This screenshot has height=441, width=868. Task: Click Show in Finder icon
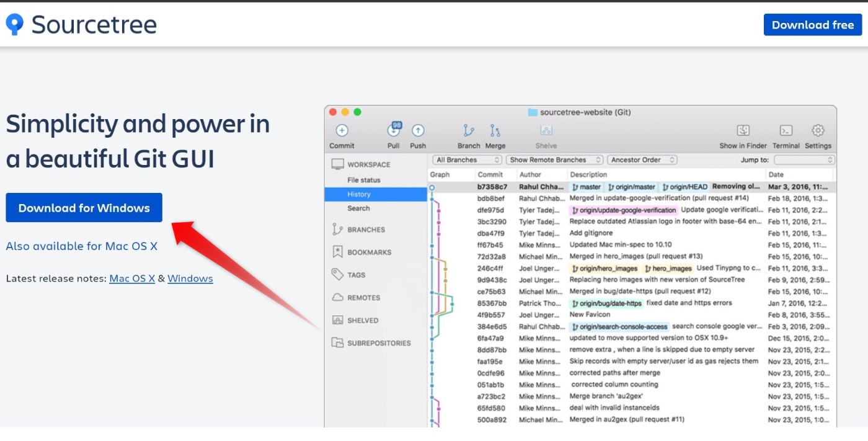[743, 130]
